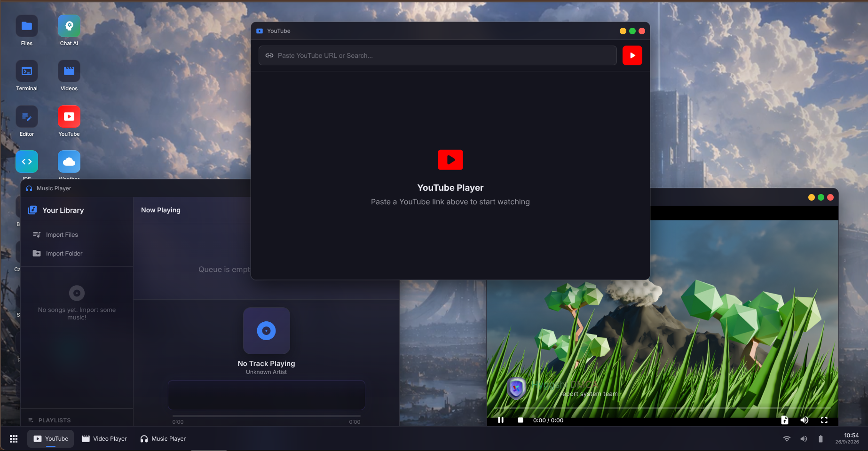
Task: Click the Music Player track progress bar
Action: coord(267,416)
